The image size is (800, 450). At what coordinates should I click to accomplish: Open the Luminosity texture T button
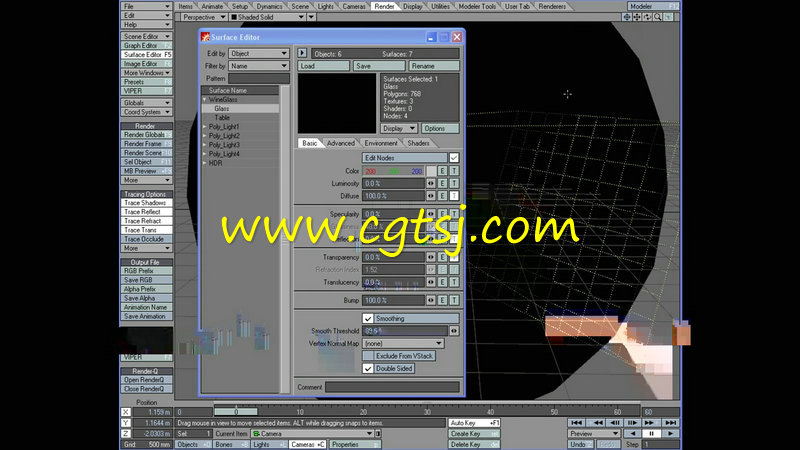(x=454, y=183)
